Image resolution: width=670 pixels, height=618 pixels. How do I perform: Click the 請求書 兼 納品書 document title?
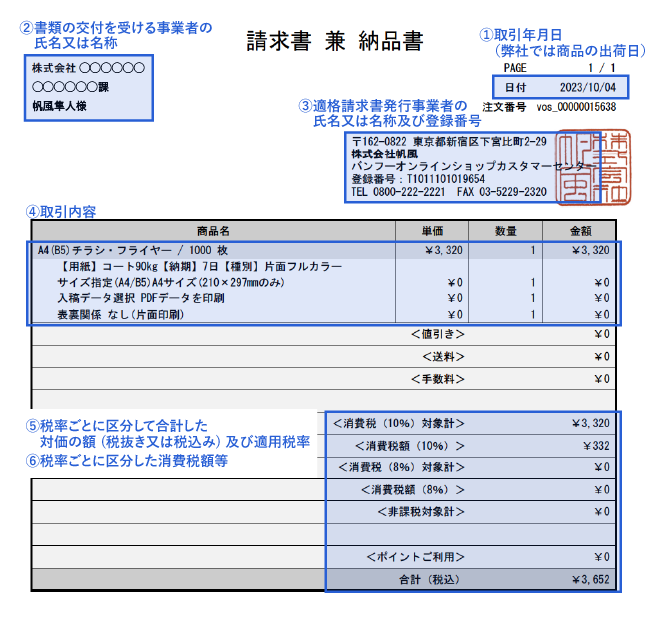tap(334, 41)
